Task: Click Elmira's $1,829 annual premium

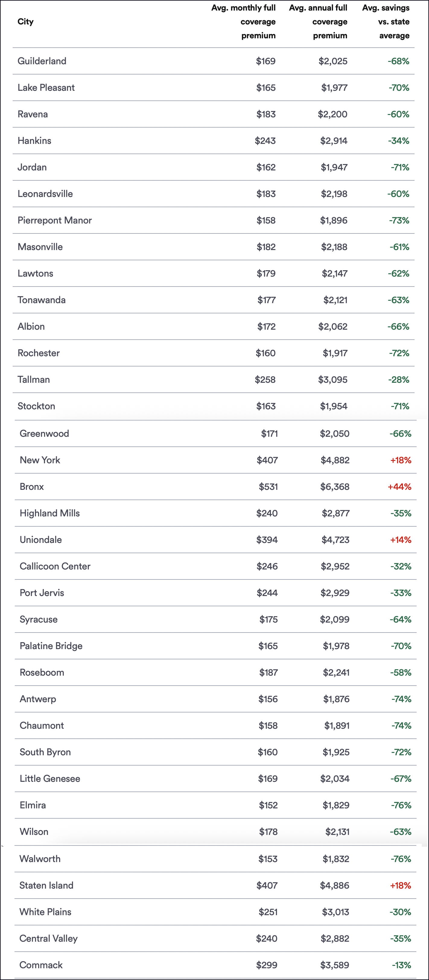Action: (x=336, y=805)
